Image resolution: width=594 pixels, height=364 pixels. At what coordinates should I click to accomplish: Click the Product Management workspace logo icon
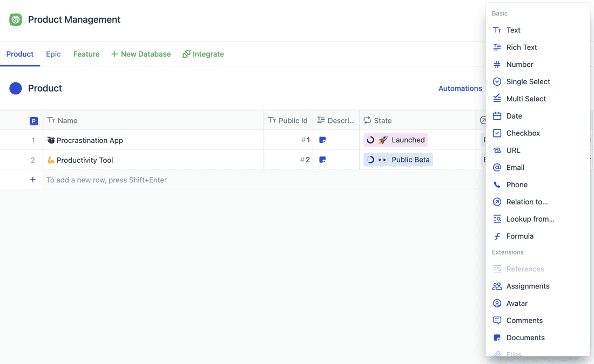tap(16, 20)
